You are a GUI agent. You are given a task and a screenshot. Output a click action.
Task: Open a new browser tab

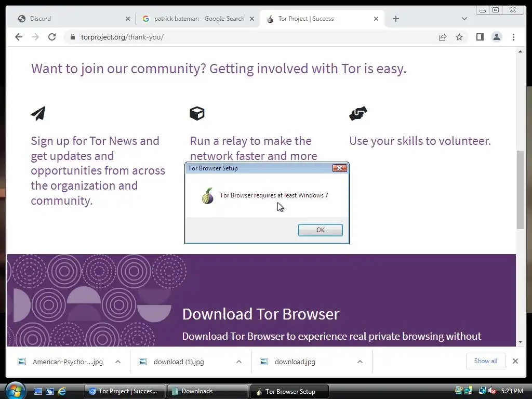[395, 19]
